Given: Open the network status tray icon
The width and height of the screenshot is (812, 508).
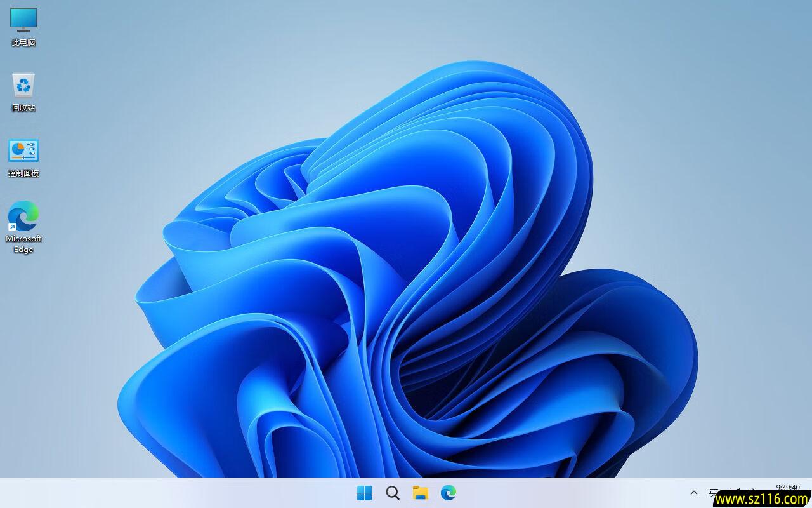Looking at the screenshot, I should (x=736, y=490).
